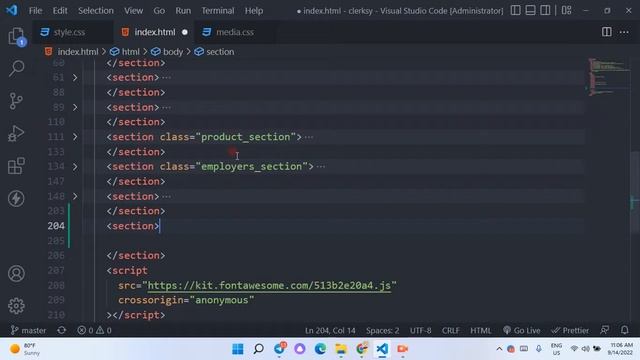Open the Terminal menu
Image resolution: width=640 pixels, height=360 pixels.
click(218, 11)
